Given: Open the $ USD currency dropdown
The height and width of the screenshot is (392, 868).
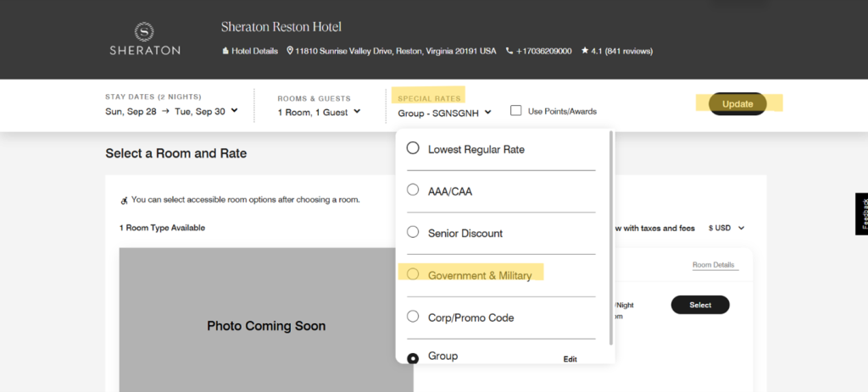Looking at the screenshot, I should (726, 228).
